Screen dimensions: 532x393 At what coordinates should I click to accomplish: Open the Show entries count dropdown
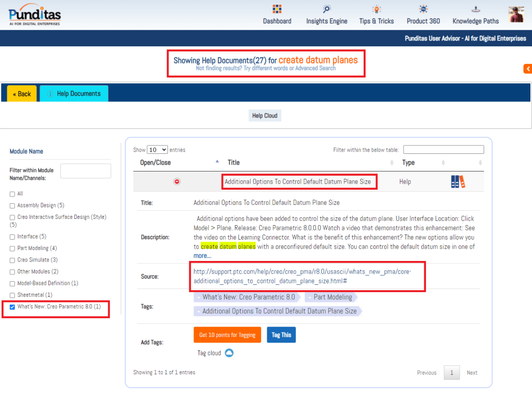pos(158,150)
